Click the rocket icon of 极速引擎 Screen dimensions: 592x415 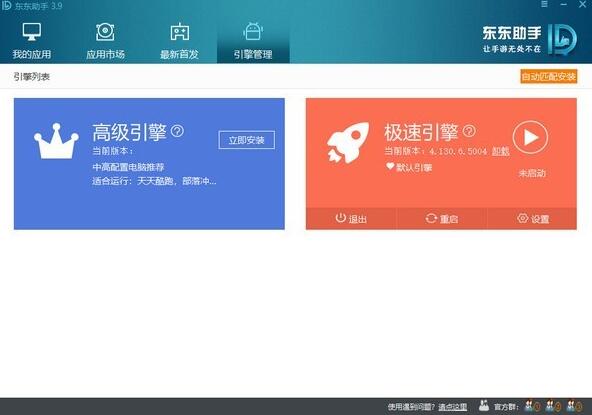pos(348,143)
